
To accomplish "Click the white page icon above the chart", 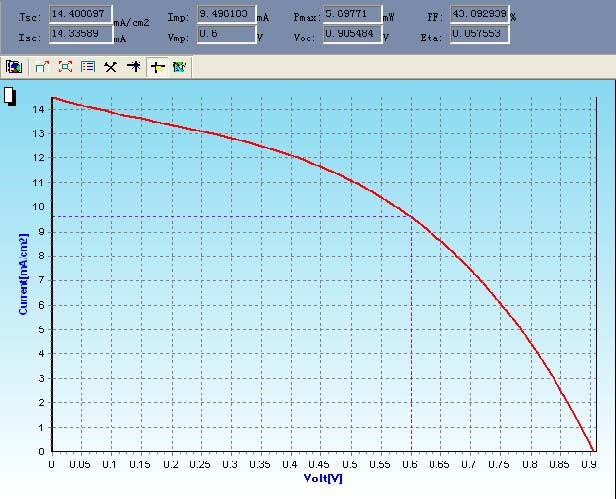I will [10, 96].
